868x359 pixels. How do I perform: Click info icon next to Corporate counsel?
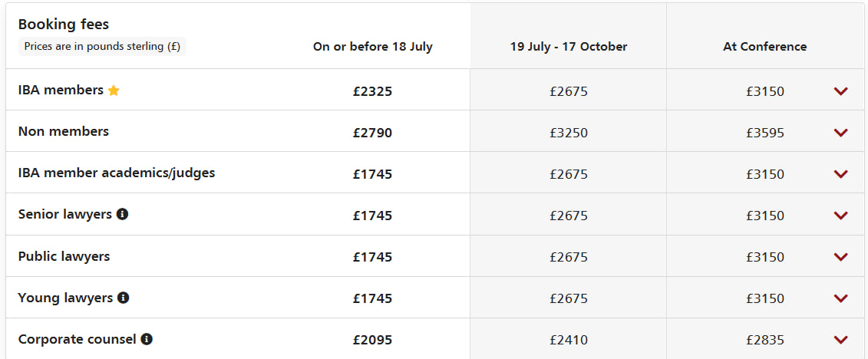click(147, 339)
